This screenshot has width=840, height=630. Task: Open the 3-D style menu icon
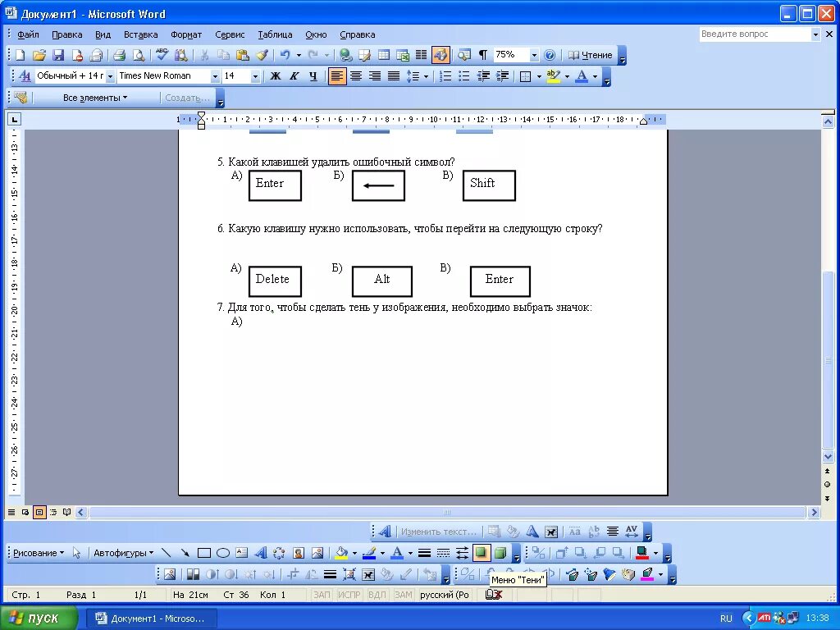pyautogui.click(x=500, y=553)
